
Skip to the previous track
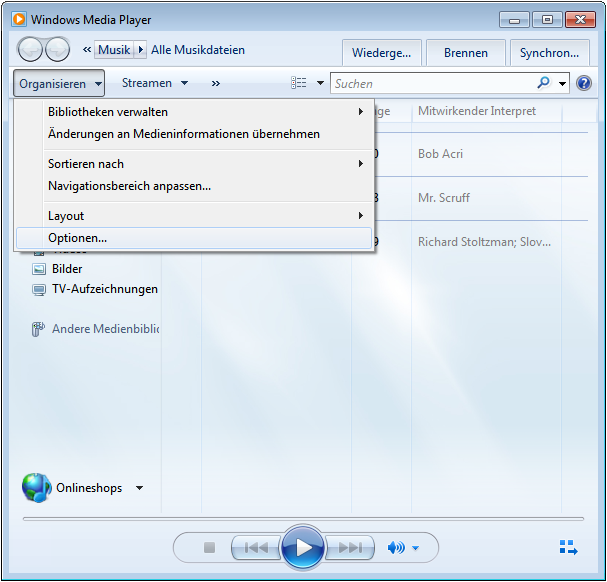(256, 548)
